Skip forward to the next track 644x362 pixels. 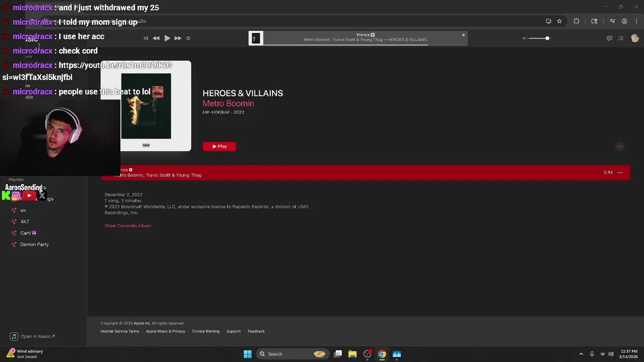tap(178, 38)
